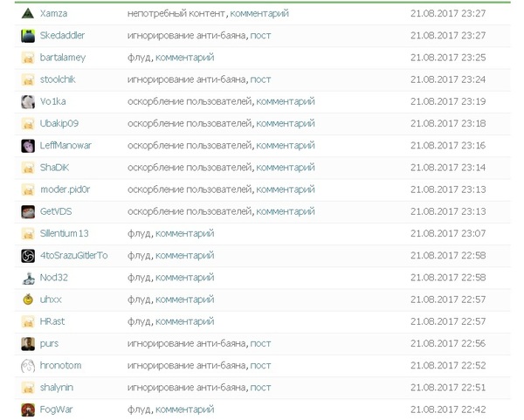This screenshot has height=420, width=524.
Task: Click GetVDS's avatar icon
Action: (28, 211)
